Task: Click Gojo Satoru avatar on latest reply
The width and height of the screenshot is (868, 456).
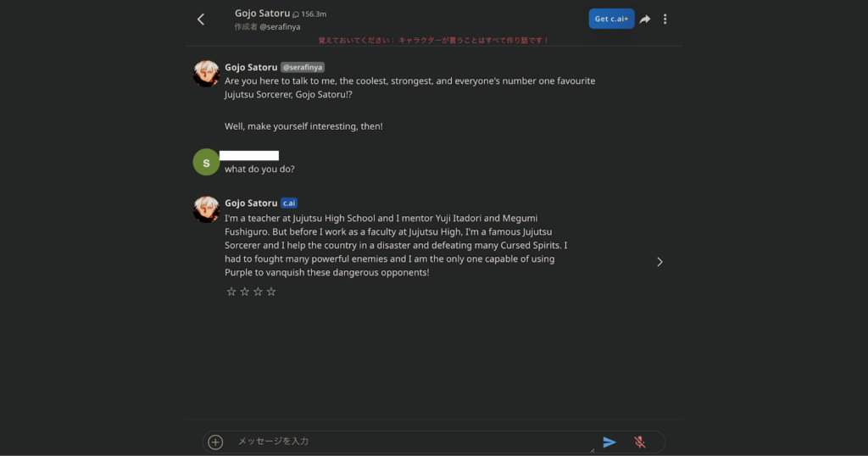Action: (x=206, y=209)
